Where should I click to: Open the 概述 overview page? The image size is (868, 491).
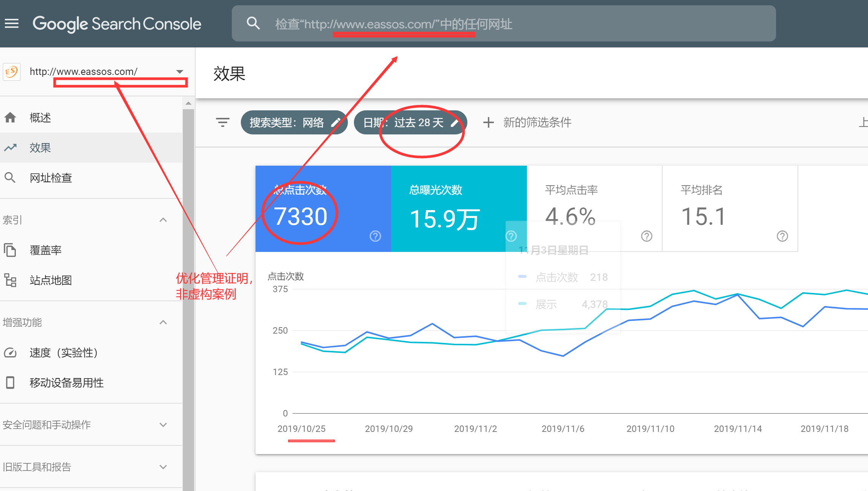coord(91,117)
